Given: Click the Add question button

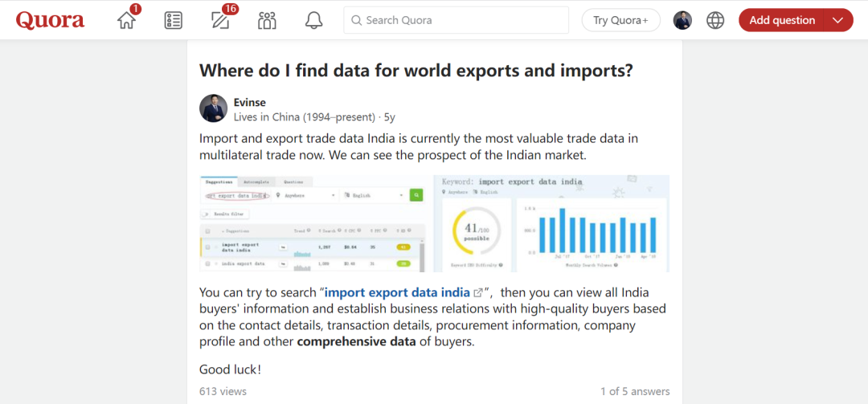Looking at the screenshot, I should pyautogui.click(x=782, y=20).
